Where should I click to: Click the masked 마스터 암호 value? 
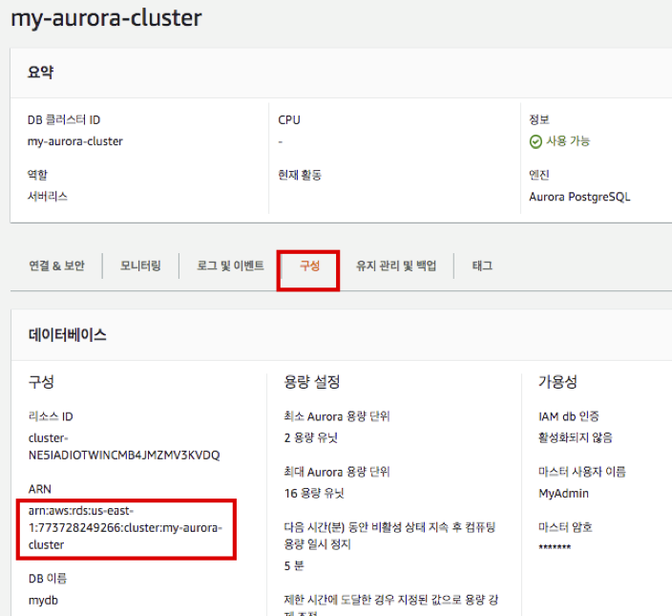[x=555, y=548]
